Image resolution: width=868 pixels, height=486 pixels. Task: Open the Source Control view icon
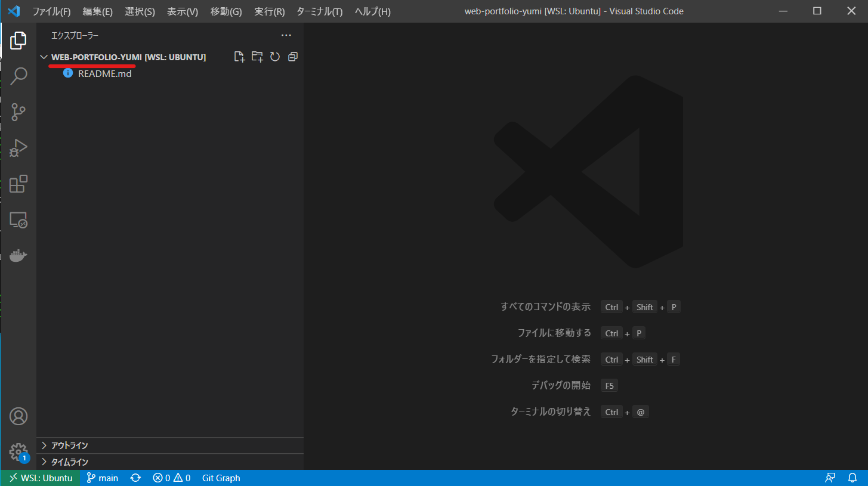pos(18,112)
